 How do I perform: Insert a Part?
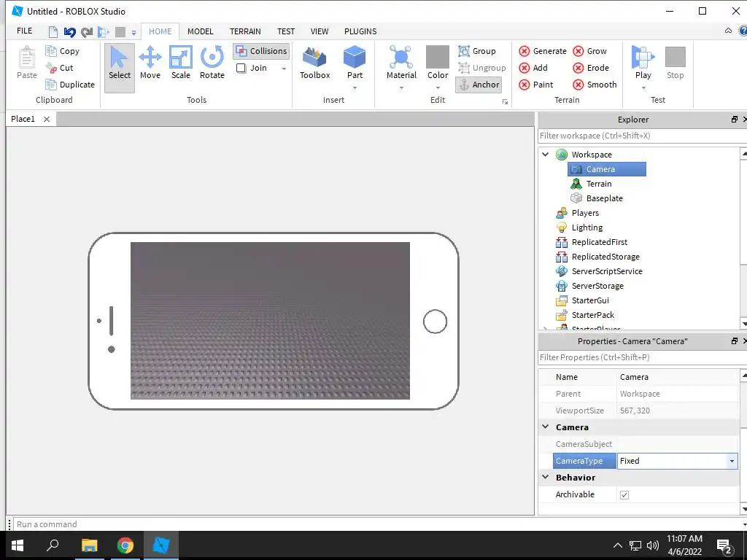(x=355, y=63)
